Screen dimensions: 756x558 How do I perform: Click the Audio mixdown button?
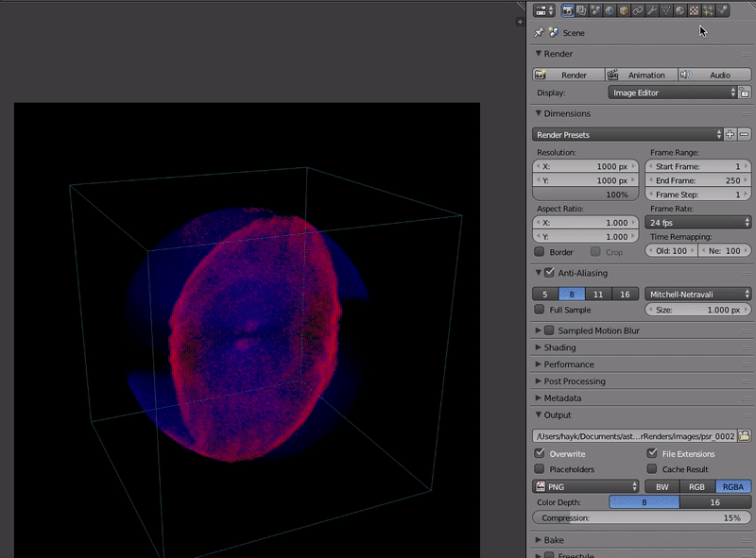[714, 75]
